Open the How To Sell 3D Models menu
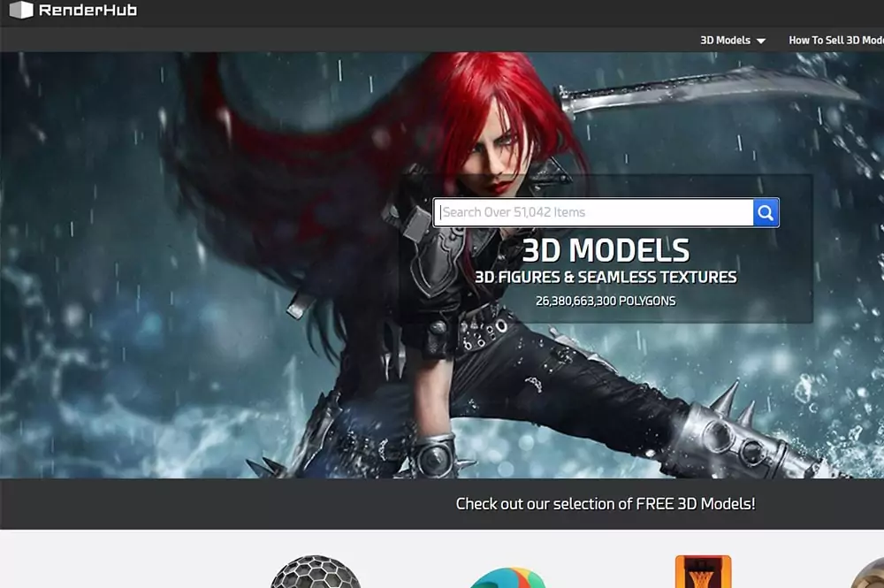884x588 pixels. (836, 40)
